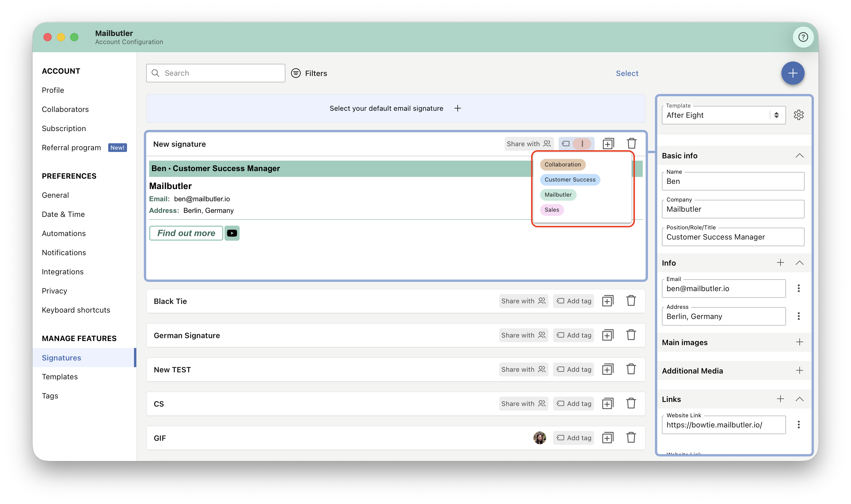
Task: Select the Customer Success tag
Action: tap(570, 180)
